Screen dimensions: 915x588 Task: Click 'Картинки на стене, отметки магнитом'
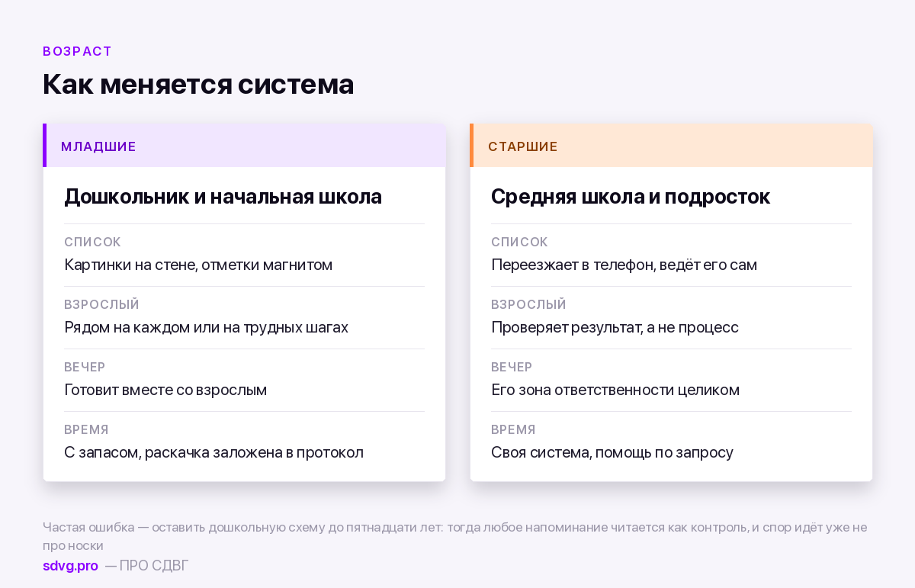click(x=198, y=265)
